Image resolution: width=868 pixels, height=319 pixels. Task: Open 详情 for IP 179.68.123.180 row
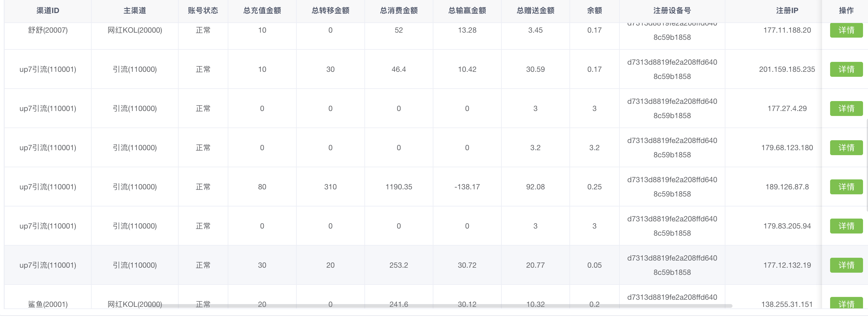click(x=846, y=147)
